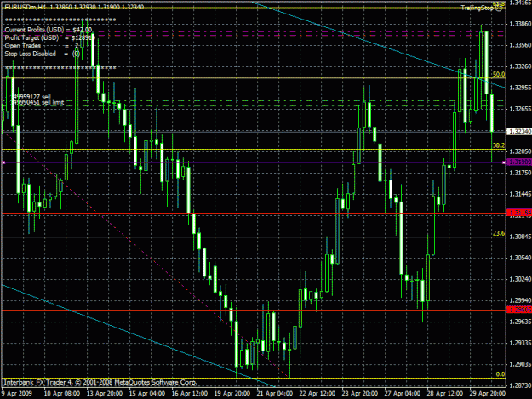Click the 23.6 Fibonacci level label
Image resolution: width=532 pixels, height=399 pixels.
click(x=499, y=233)
